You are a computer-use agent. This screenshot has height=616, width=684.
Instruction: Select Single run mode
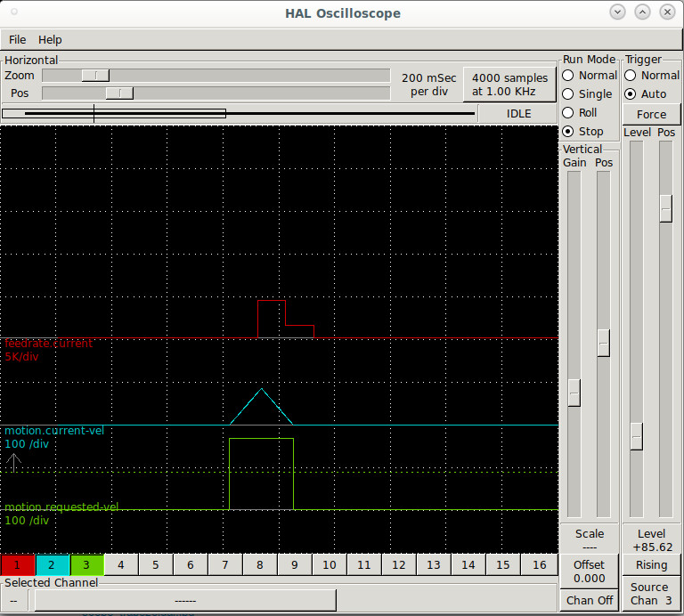587,94
